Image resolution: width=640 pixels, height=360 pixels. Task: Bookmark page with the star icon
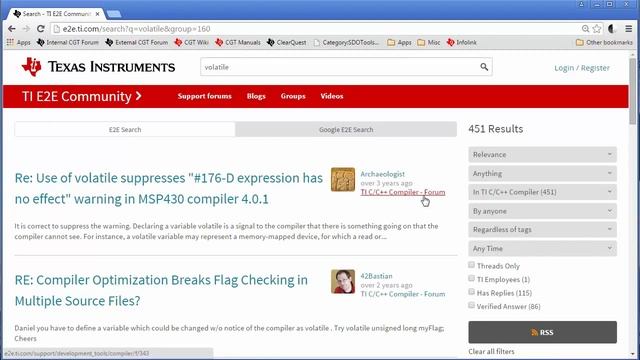point(597,29)
